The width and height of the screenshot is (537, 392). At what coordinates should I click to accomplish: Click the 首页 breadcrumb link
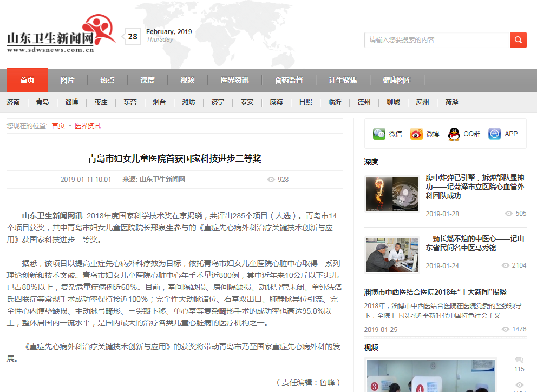coord(58,126)
